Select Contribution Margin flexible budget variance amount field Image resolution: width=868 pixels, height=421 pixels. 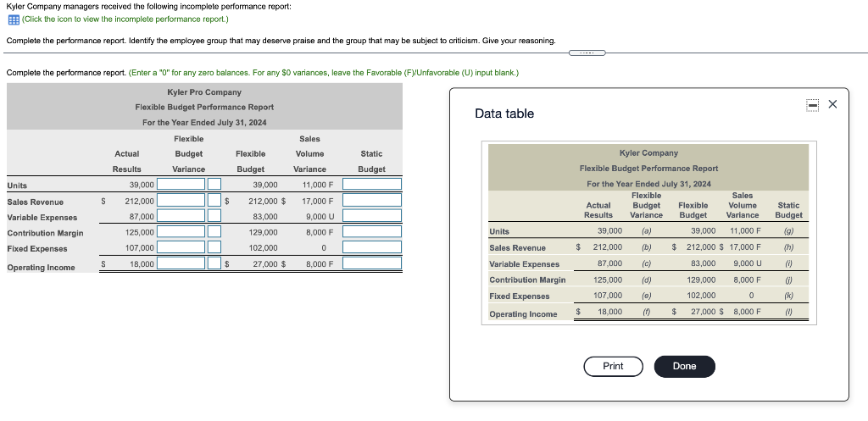[181, 231]
